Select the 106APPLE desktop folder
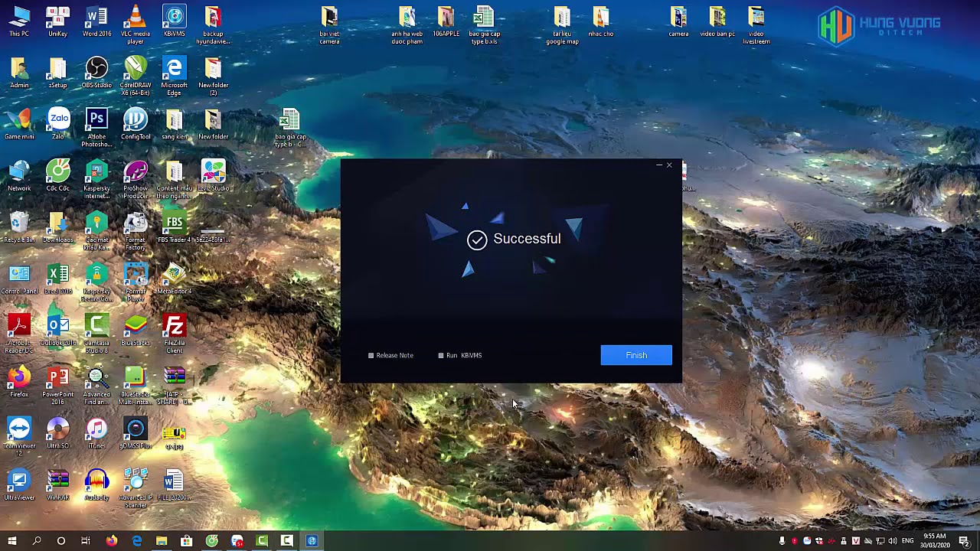 click(446, 21)
